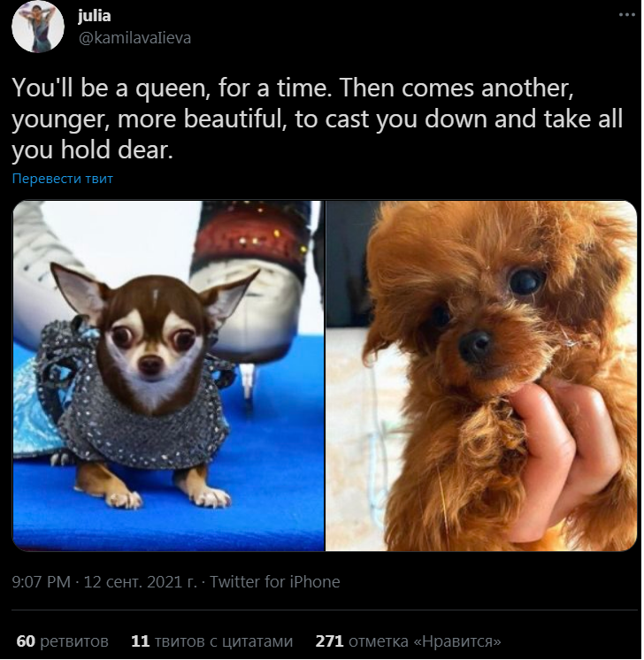The height and width of the screenshot is (660, 644).
Task: Click the 12 сент. 2021 г. date
Action: click(141, 582)
